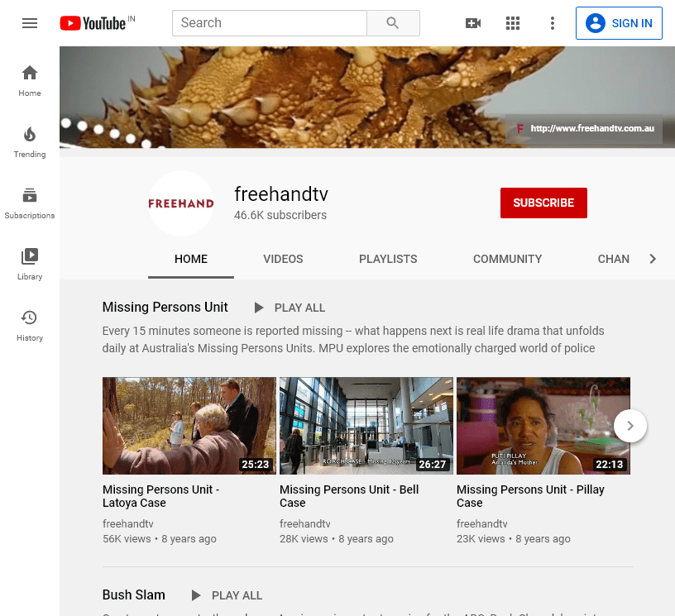Open the YouTube apps grid

[513, 23]
